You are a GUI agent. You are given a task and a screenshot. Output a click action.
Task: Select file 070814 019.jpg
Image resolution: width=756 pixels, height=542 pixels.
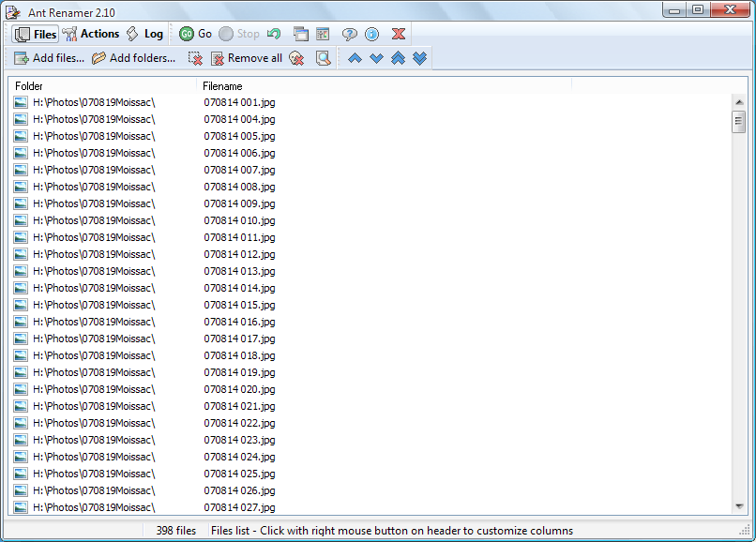pyautogui.click(x=239, y=372)
